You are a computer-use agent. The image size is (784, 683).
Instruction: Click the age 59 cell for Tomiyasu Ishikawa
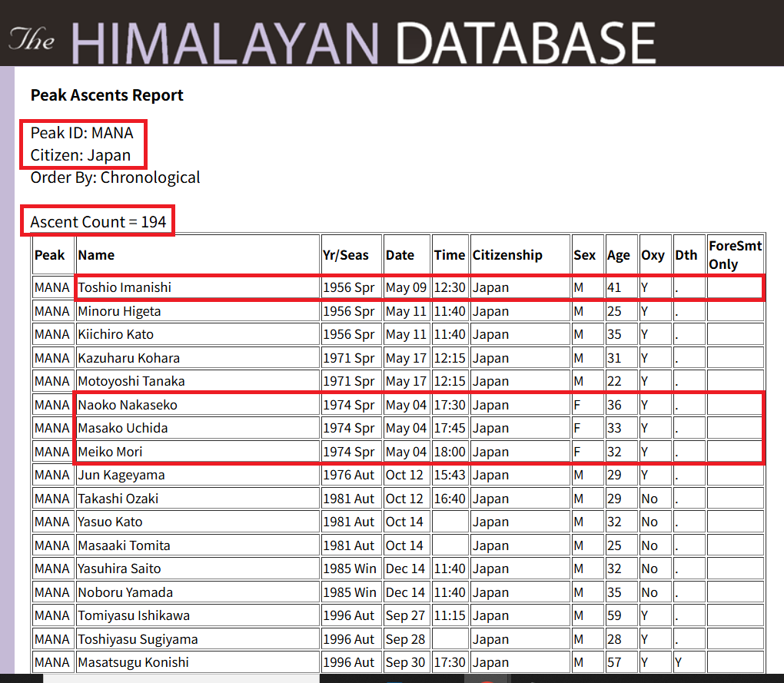(616, 615)
